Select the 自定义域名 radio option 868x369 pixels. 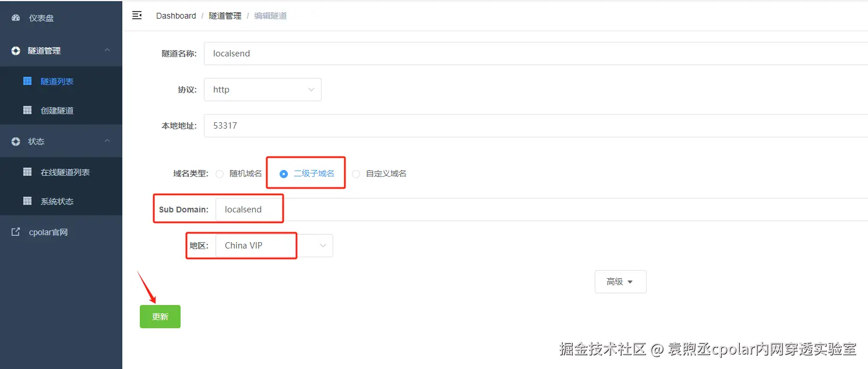[x=356, y=173]
